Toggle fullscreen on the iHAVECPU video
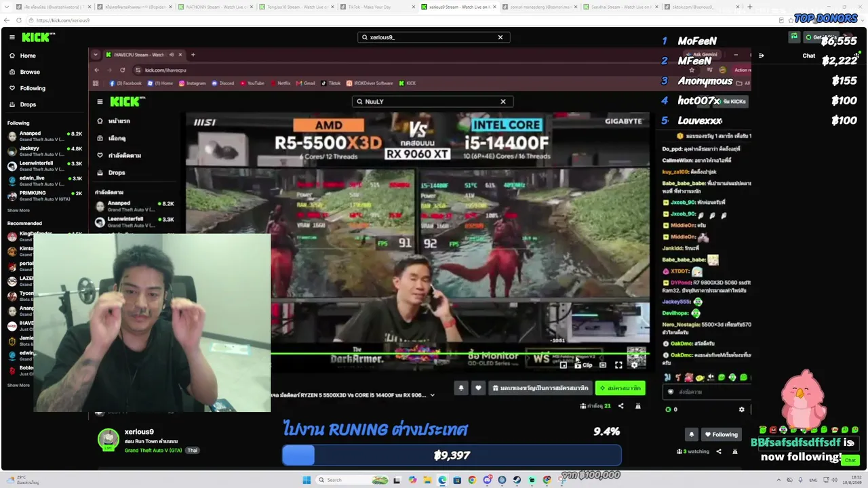The height and width of the screenshot is (488, 868). pos(618,365)
